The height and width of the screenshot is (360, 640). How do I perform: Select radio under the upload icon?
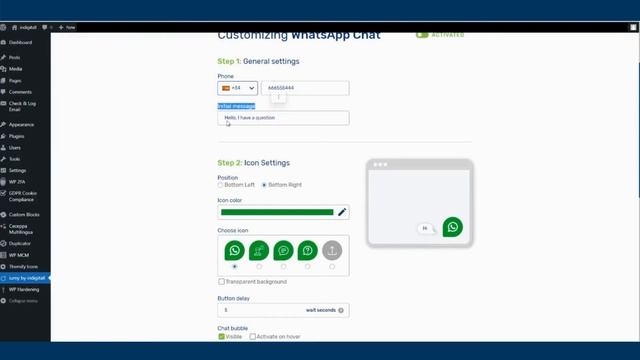[332, 267]
